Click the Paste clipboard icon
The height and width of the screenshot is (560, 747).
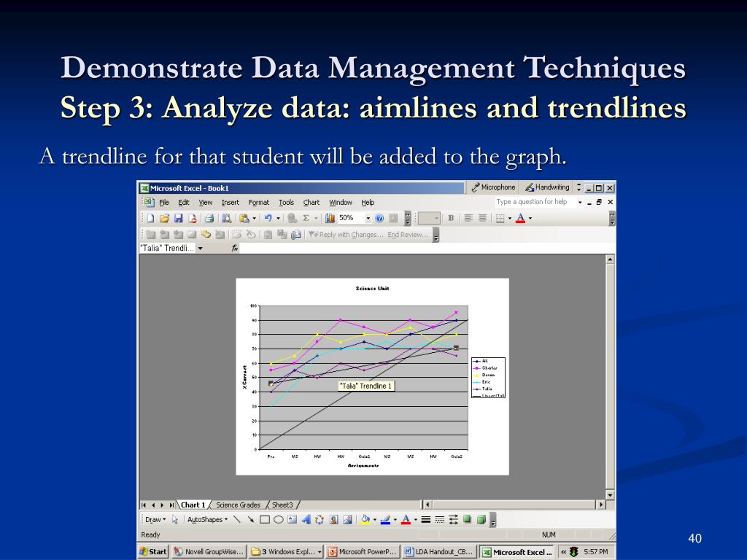244,218
